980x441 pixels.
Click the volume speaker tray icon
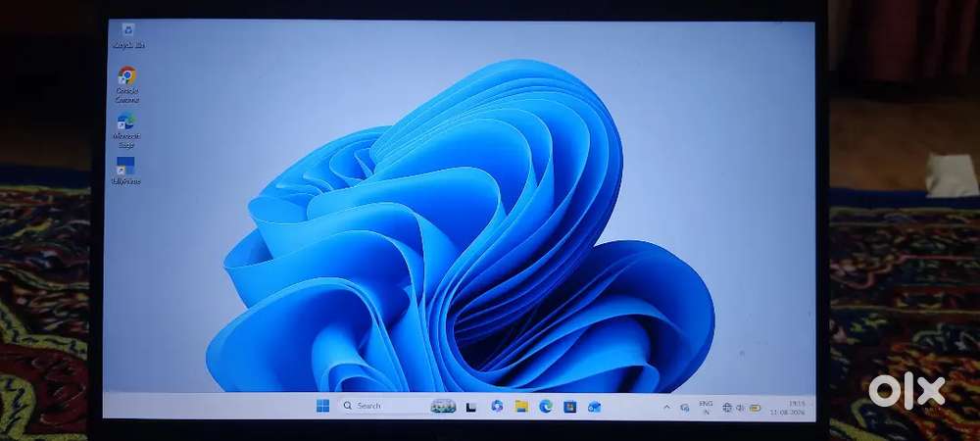pyautogui.click(x=740, y=408)
